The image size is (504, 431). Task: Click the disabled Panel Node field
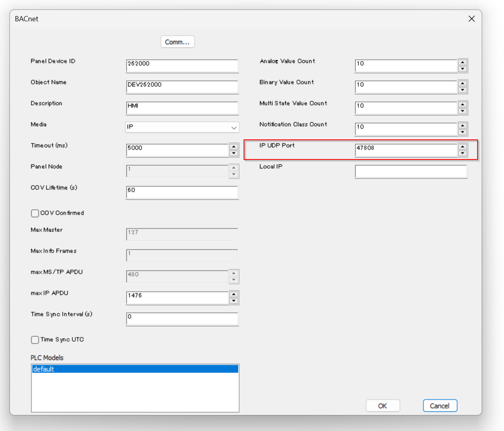[x=177, y=171]
